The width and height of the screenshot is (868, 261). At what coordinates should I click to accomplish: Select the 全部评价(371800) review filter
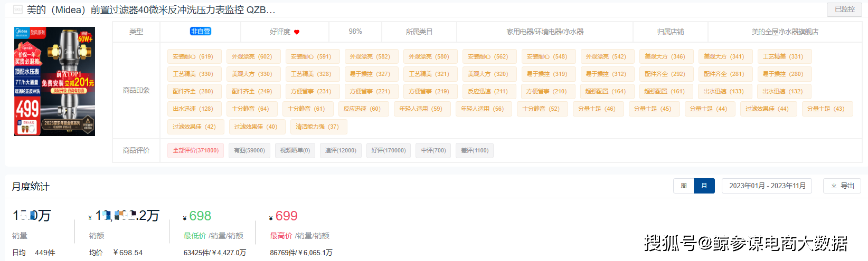click(x=195, y=150)
